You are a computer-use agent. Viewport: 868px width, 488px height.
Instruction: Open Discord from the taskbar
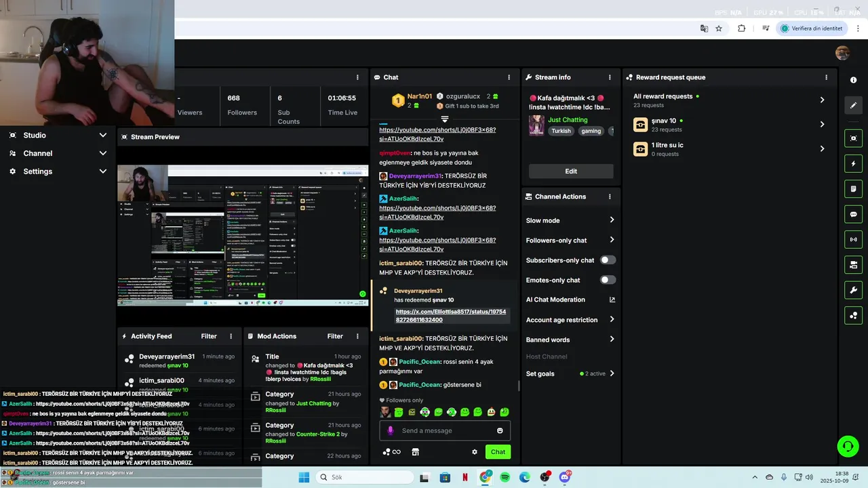point(565,477)
